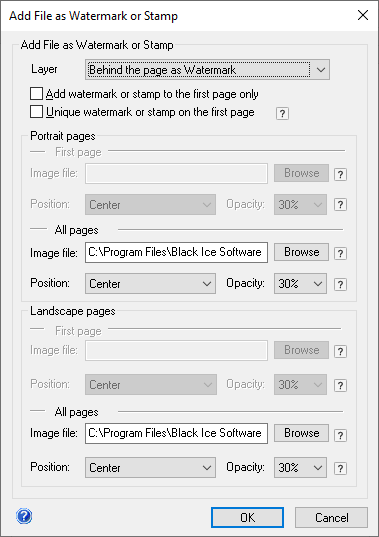Open the Layer dropdown
Image resolution: width=379 pixels, height=537 pixels.
click(207, 70)
